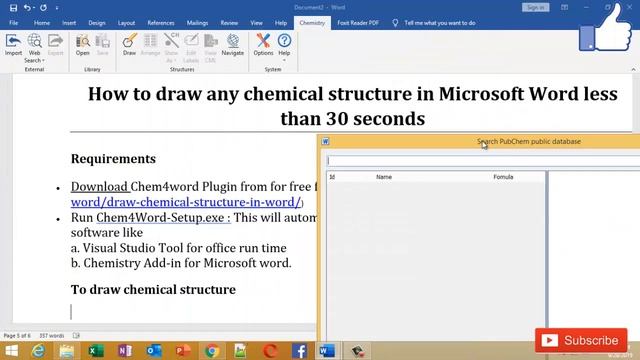The width and height of the screenshot is (640, 360).
Task: Switch to the Home tab
Action: click(x=42, y=23)
